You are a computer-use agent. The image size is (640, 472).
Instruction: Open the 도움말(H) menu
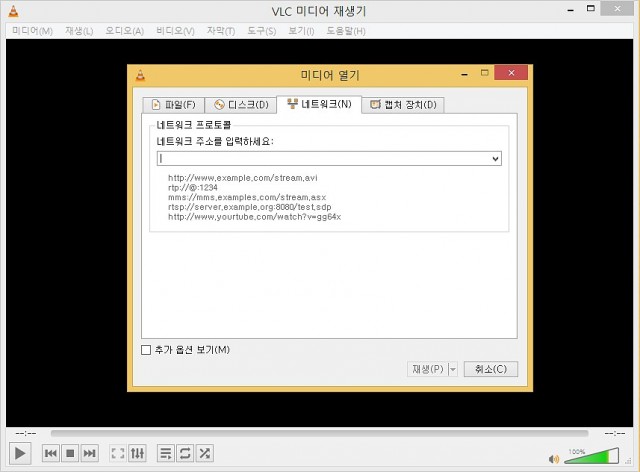(346, 31)
